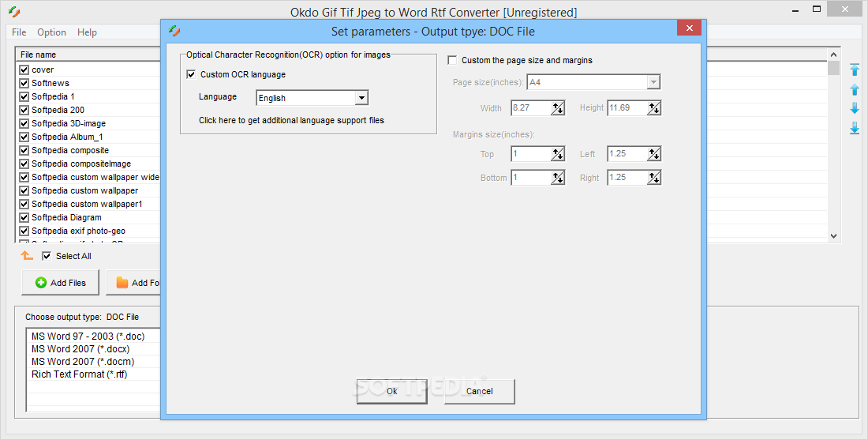This screenshot has height=440, width=868.
Task: Click the orange up-folder arrow icon
Action: 27,255
